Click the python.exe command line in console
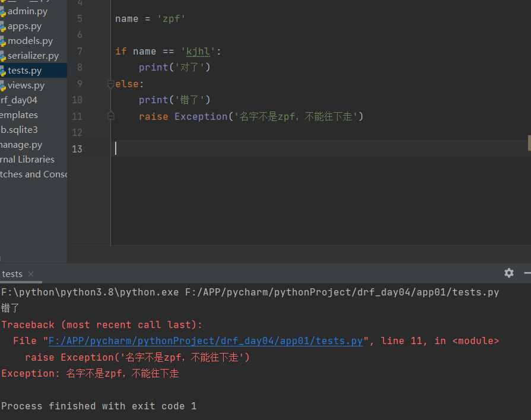 pyautogui.click(x=250, y=292)
